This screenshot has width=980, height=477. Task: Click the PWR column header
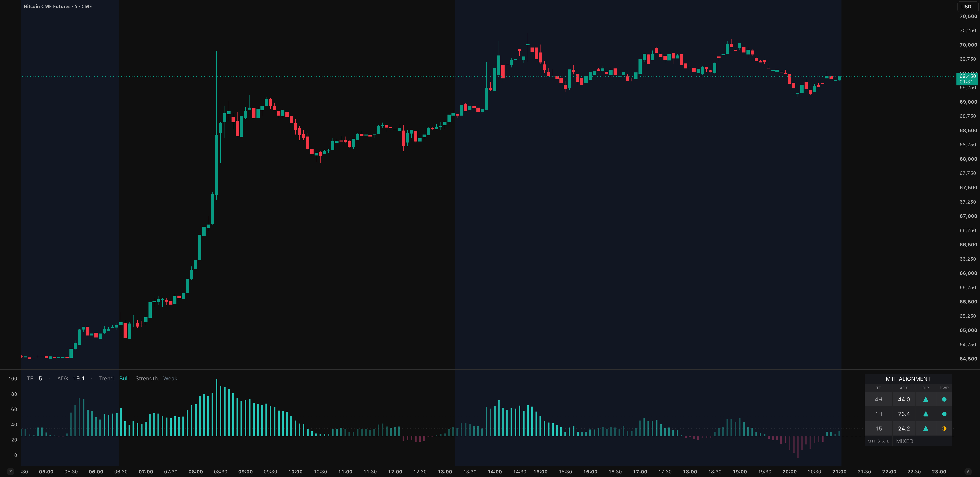pyautogui.click(x=944, y=388)
